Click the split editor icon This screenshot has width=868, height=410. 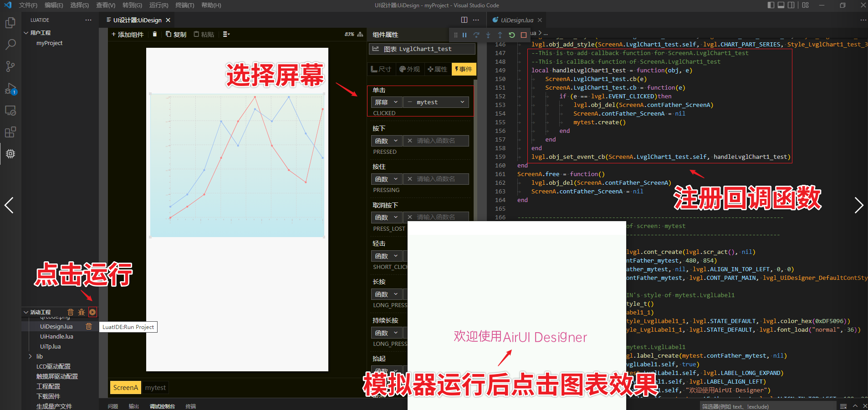464,20
